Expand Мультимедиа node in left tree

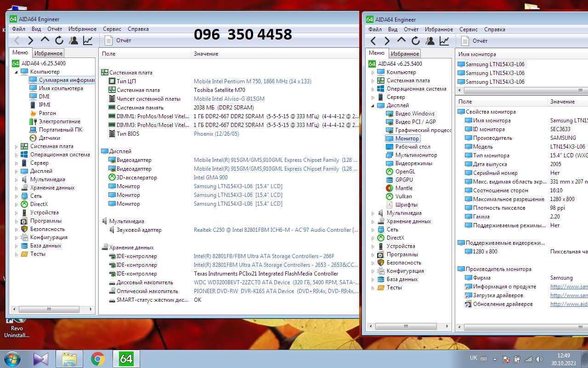coord(16,179)
